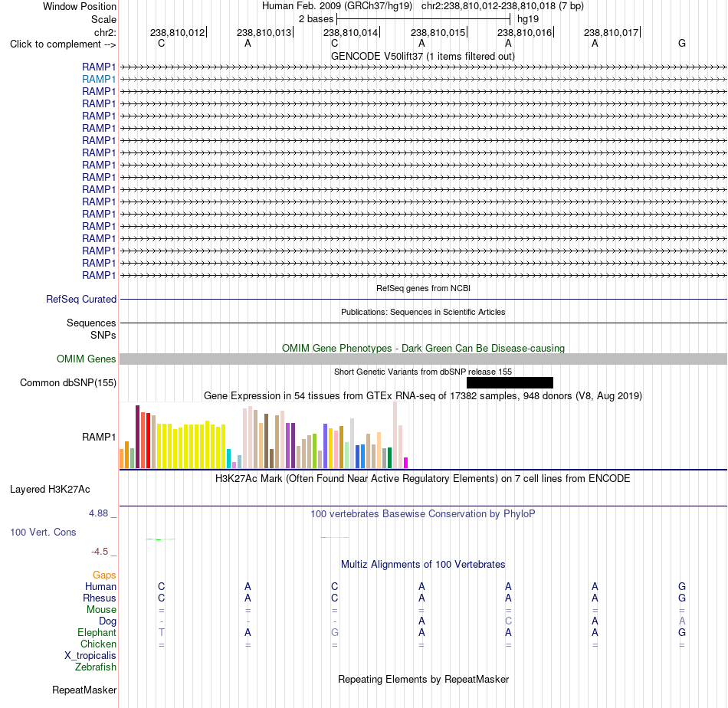The height and width of the screenshot is (708, 728).
Task: Click the 'Human' species label
Action: point(100,587)
